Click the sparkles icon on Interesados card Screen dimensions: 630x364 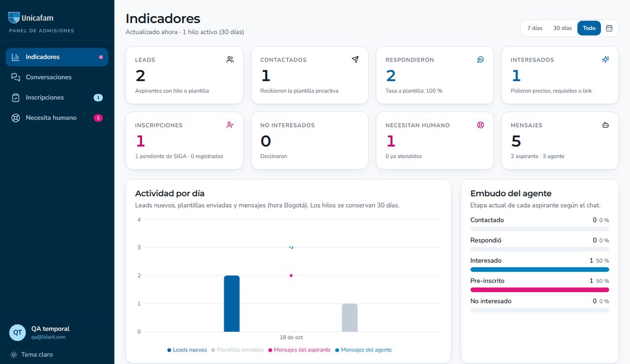(x=605, y=60)
